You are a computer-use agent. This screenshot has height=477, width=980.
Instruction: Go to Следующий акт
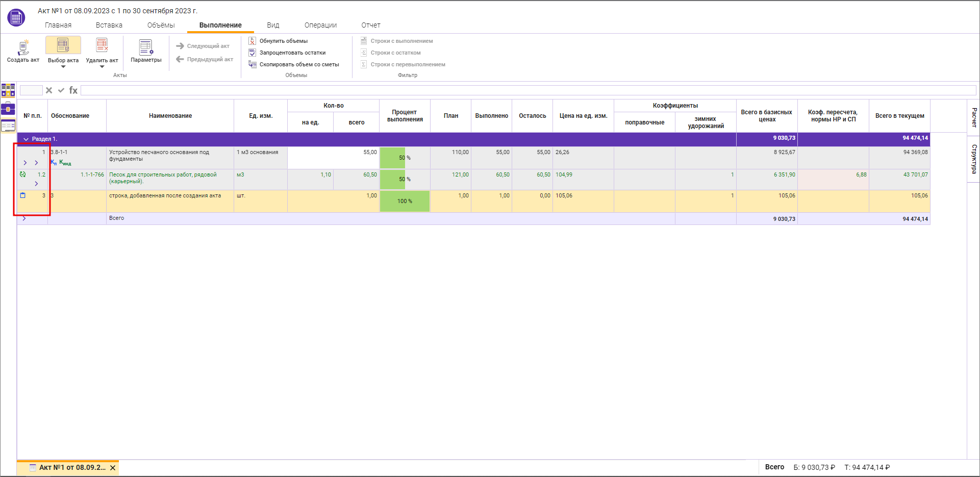pos(203,46)
